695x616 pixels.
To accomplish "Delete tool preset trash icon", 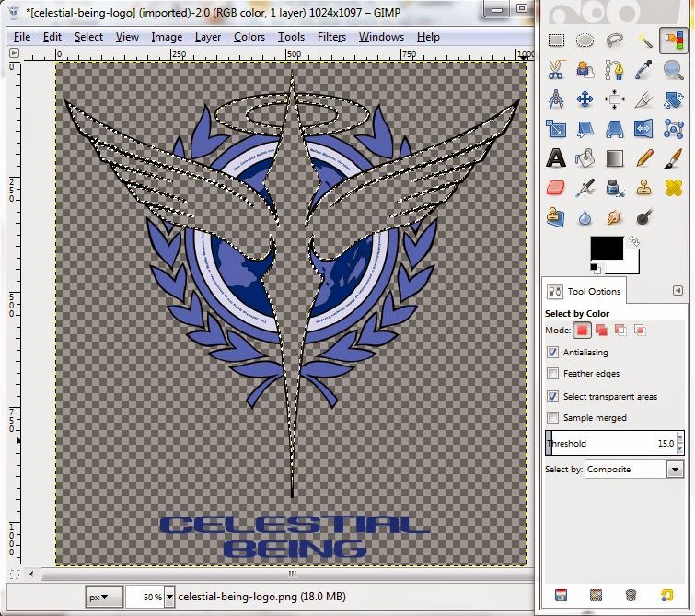I will point(631,595).
